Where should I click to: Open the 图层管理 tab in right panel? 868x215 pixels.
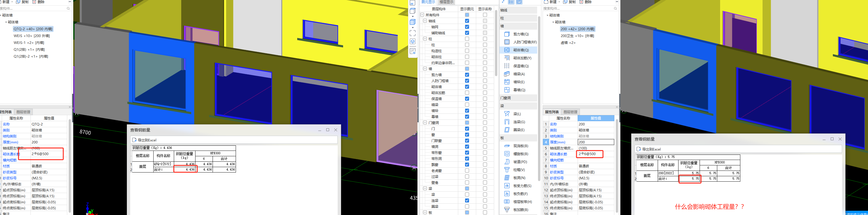point(570,112)
